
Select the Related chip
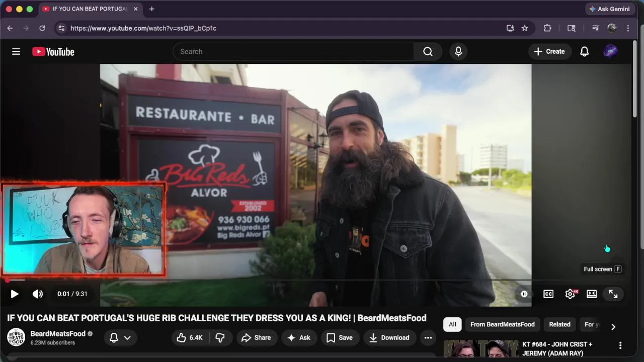[559, 324]
